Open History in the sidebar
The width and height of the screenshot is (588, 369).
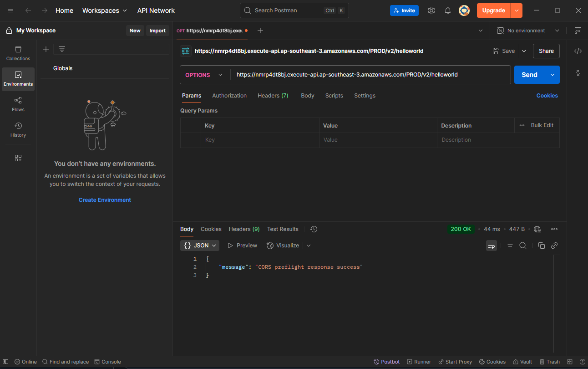pos(18,129)
